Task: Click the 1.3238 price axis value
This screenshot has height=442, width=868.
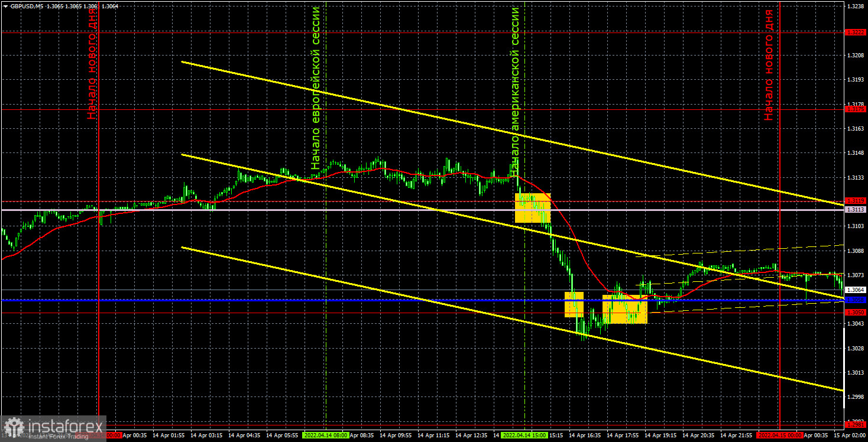Action: (x=856, y=6)
